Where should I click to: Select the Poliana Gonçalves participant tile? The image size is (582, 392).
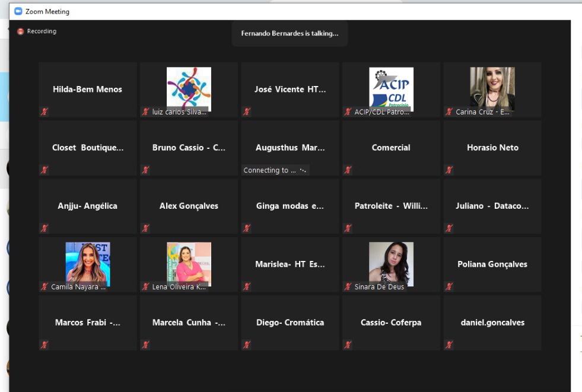pos(492,264)
